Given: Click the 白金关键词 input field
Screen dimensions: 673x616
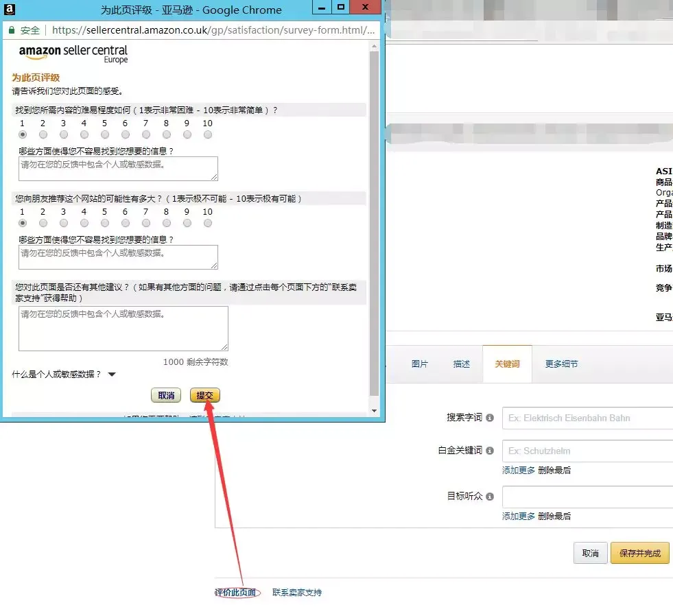Looking at the screenshot, I should [x=587, y=451].
